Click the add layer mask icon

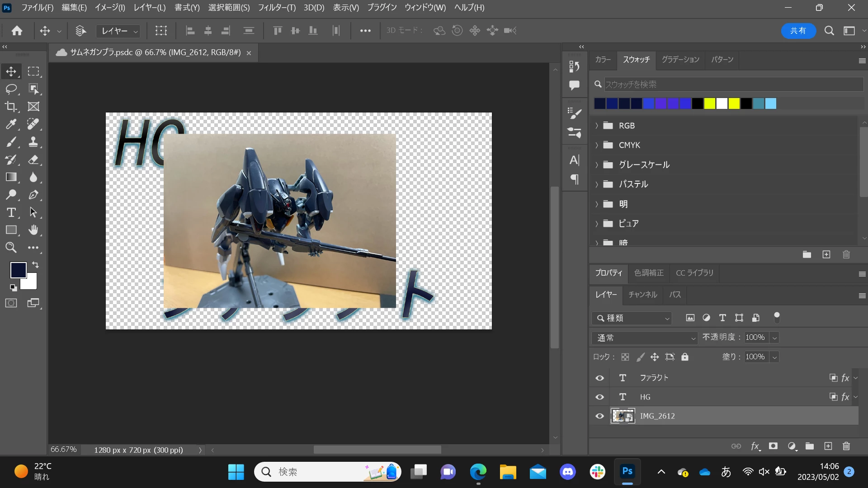click(x=773, y=446)
